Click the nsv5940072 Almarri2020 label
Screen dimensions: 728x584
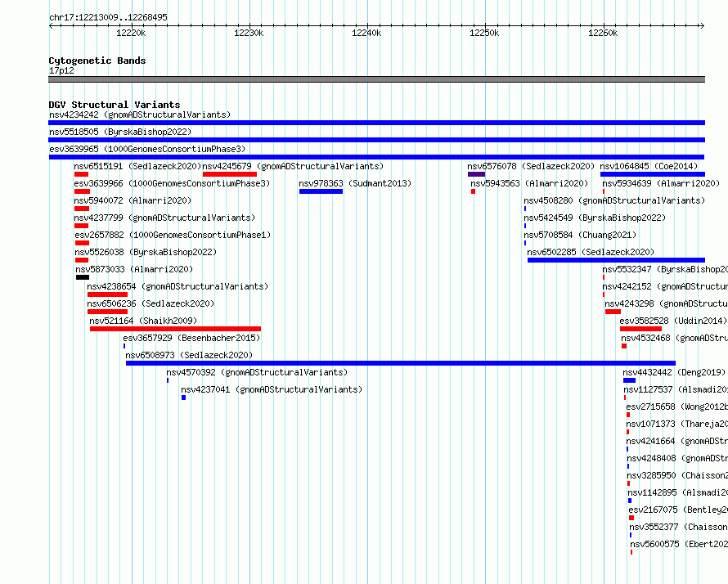tap(133, 200)
